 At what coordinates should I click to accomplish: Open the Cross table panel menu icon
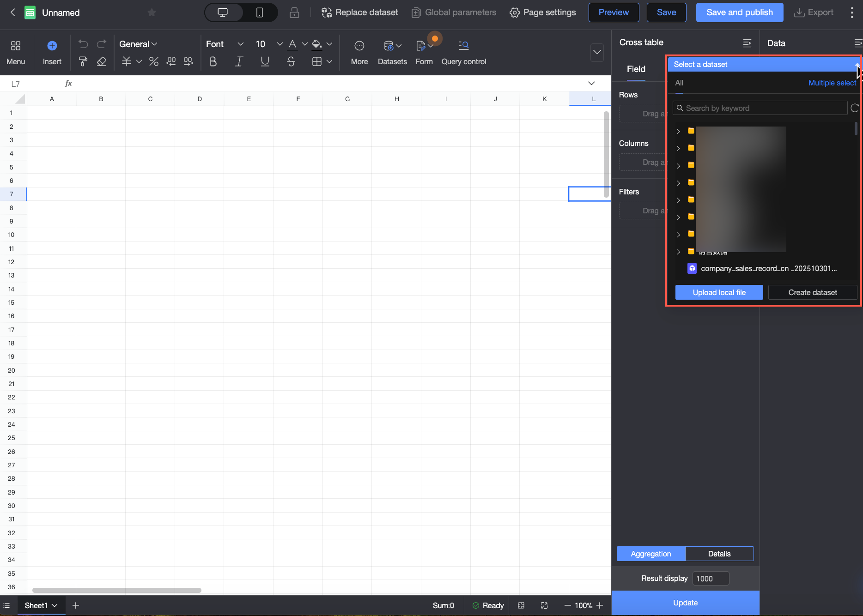747,43
